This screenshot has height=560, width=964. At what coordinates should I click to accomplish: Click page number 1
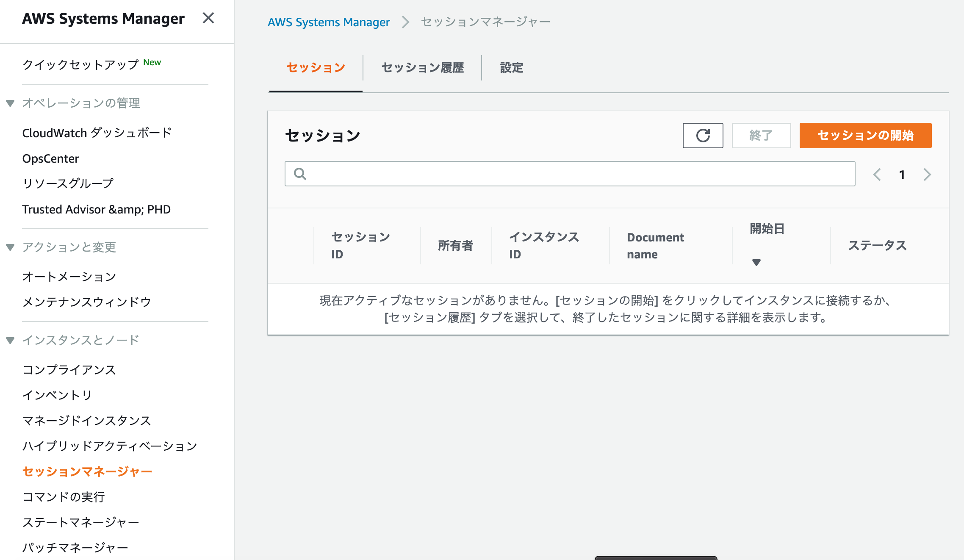tap(902, 175)
